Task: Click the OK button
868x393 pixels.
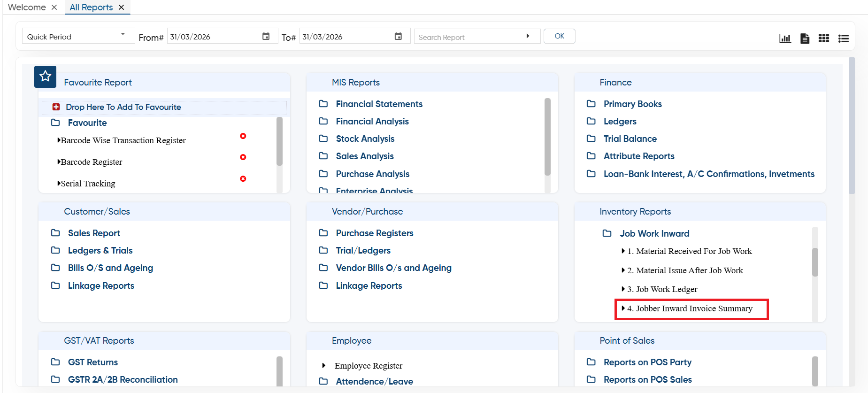Action: 560,36
